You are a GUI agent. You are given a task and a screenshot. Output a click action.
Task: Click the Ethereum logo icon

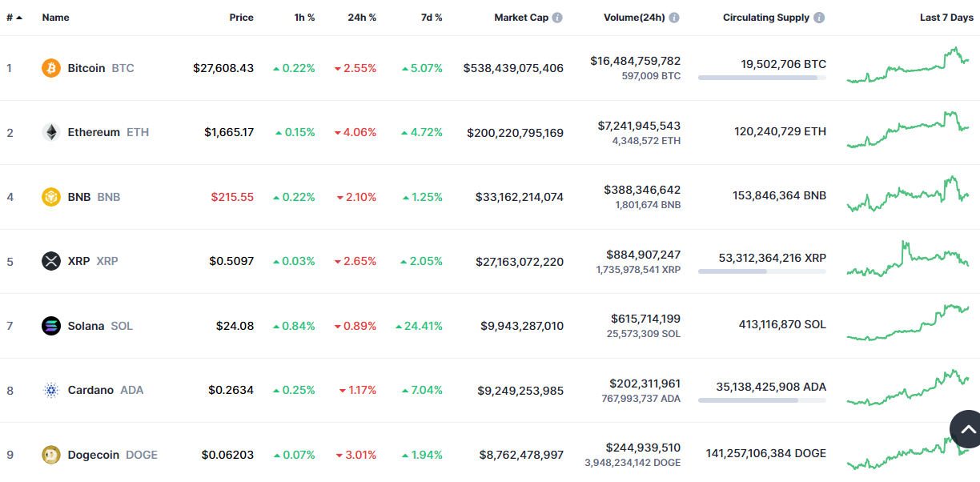pos(51,132)
